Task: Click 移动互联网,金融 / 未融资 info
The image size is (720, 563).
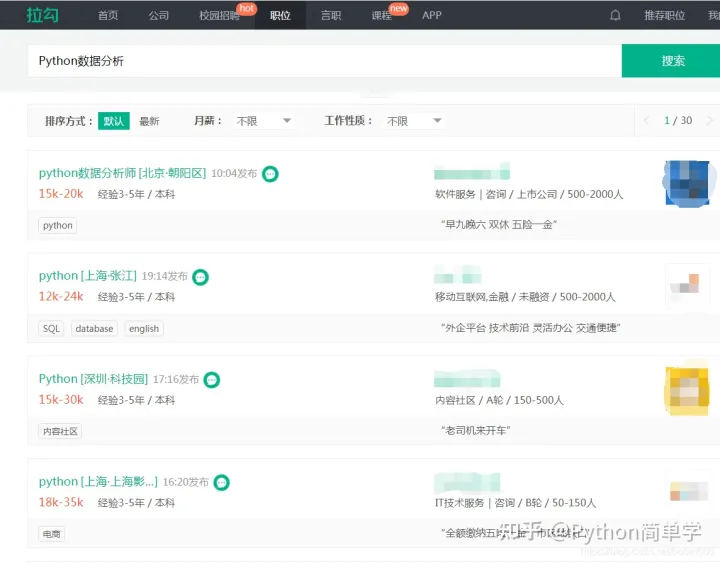Action: pyautogui.click(x=525, y=297)
